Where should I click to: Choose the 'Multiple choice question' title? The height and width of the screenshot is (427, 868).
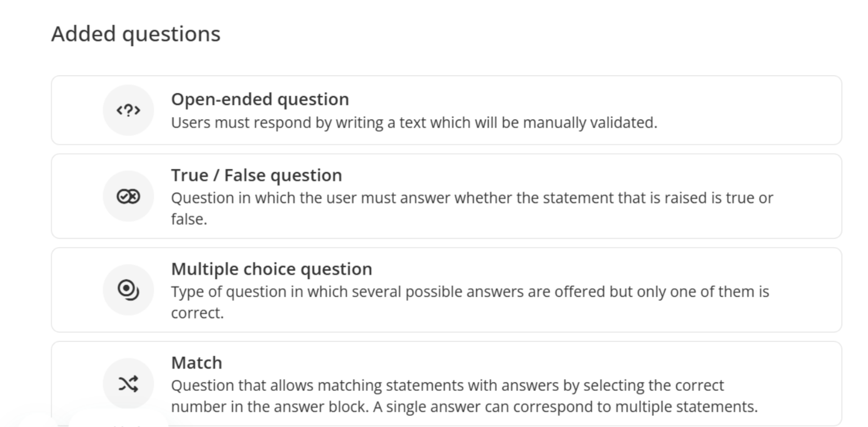(x=272, y=269)
